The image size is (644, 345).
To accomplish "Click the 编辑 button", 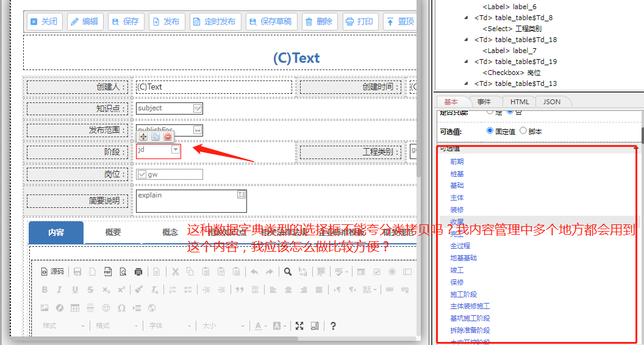I will coord(85,22).
